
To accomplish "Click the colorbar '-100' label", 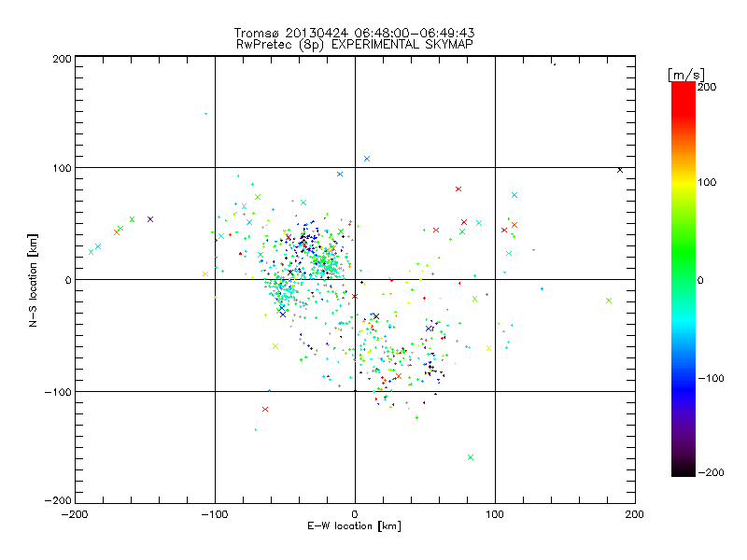I will (711, 378).
